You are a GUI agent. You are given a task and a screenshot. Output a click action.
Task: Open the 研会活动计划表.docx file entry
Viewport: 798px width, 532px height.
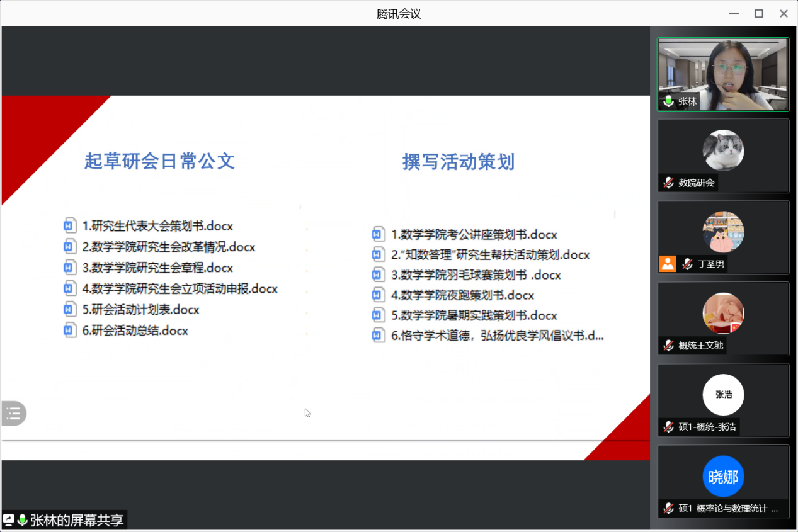140,310
